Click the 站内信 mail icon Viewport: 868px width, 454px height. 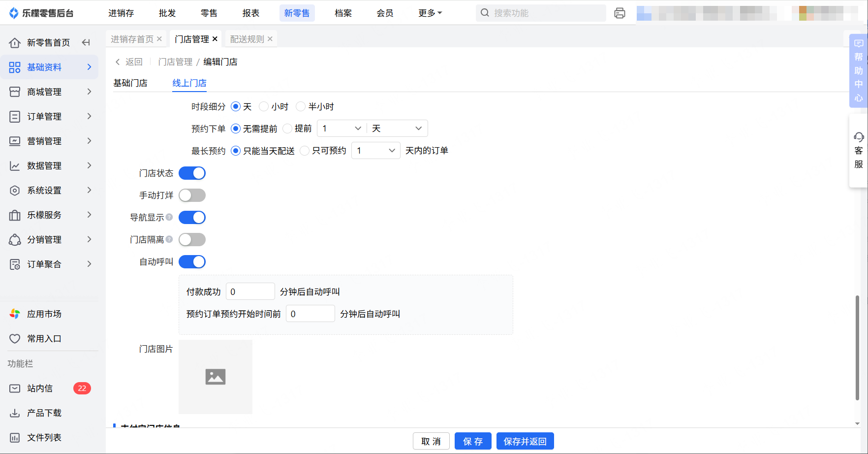(15, 389)
